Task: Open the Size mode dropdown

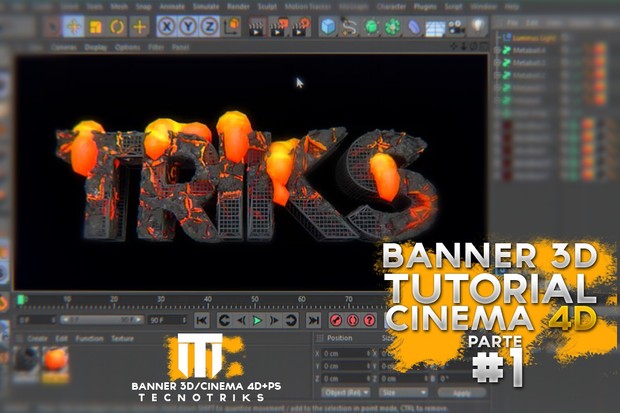Action: pyautogui.click(x=403, y=392)
